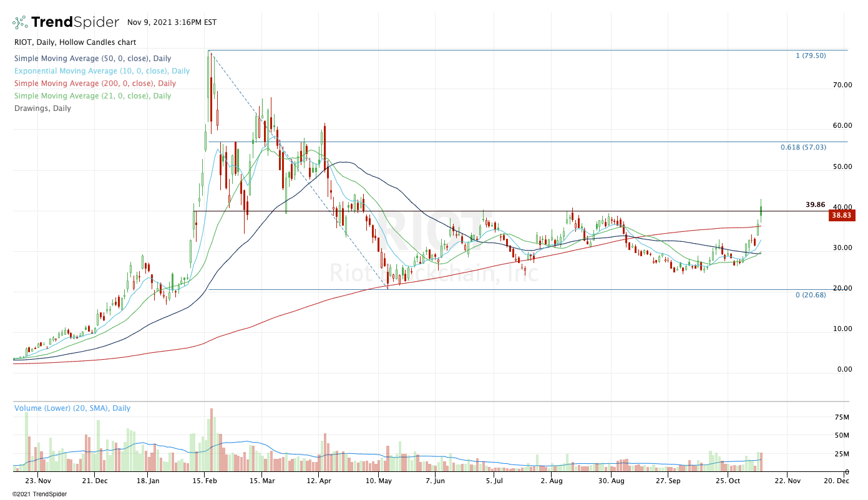Click the 75M volume axis label
Viewport: 868px width, 500px height.
click(842, 417)
